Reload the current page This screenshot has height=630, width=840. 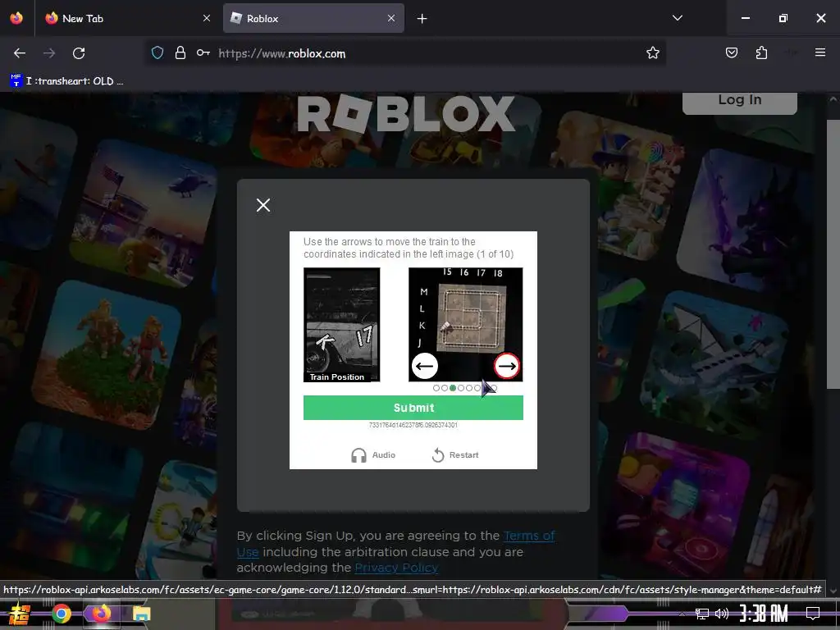point(79,53)
